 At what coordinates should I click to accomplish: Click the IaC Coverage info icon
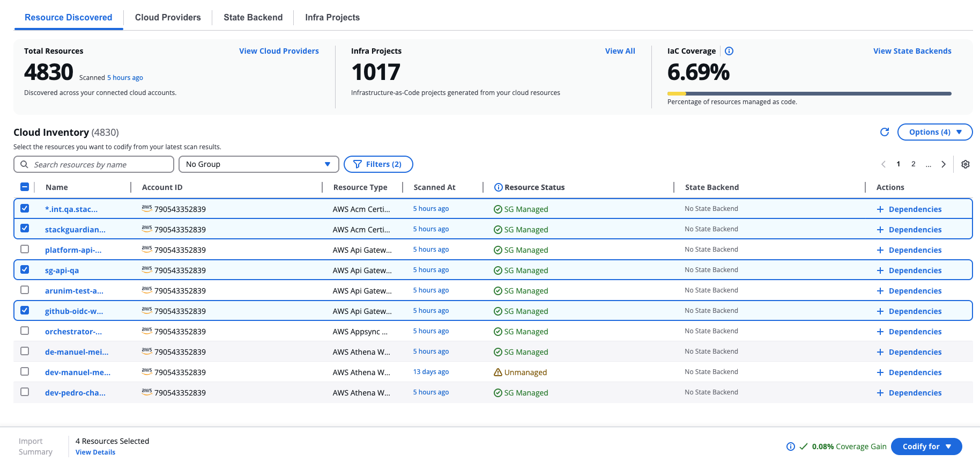pyautogui.click(x=729, y=51)
